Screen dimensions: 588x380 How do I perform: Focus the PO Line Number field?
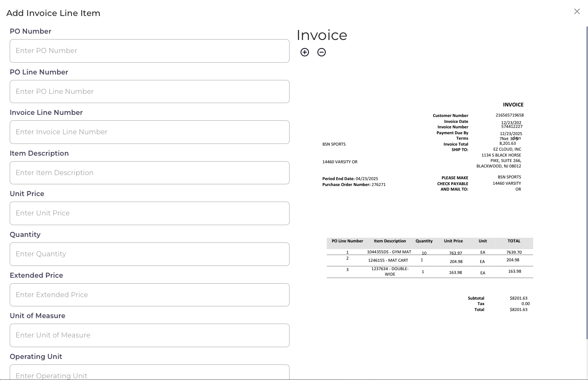click(x=149, y=92)
